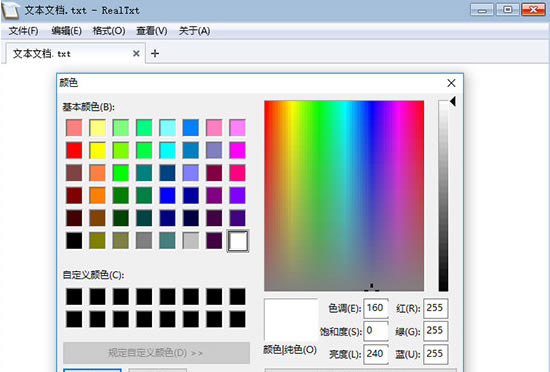Viewport: 550px width, 372px height.
Task: Pick the bright magenta basic color swatch
Action: pos(237,150)
